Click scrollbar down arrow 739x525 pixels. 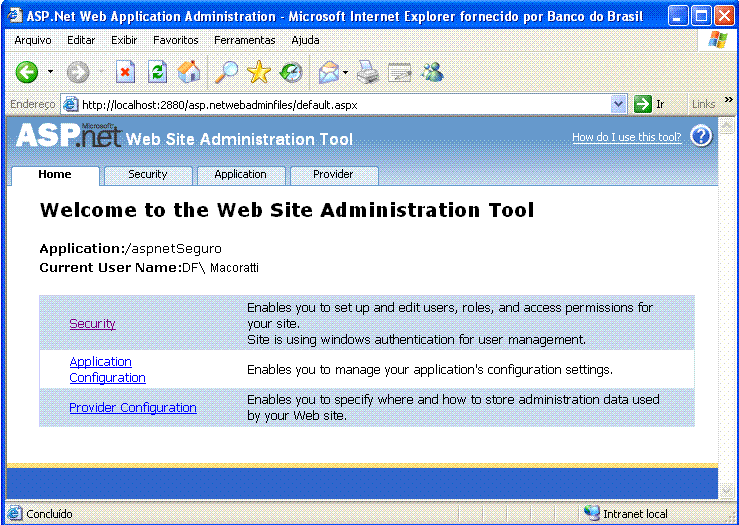click(x=726, y=491)
